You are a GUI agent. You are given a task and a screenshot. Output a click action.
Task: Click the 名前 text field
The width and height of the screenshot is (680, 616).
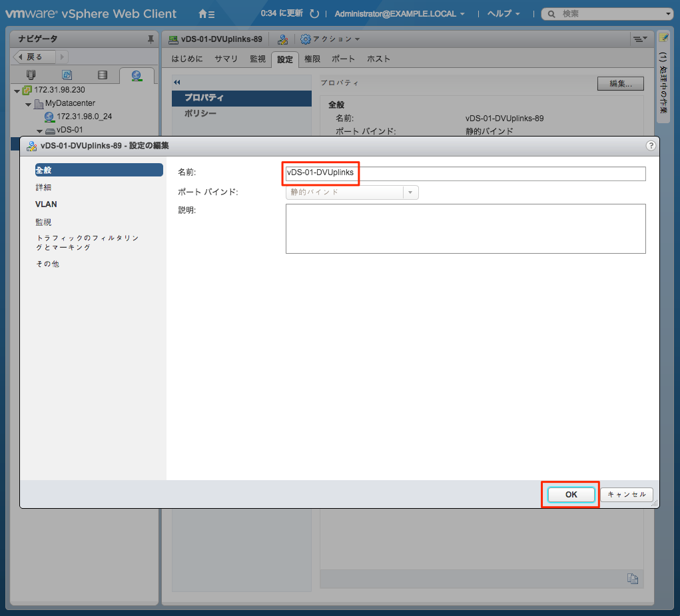tap(466, 173)
